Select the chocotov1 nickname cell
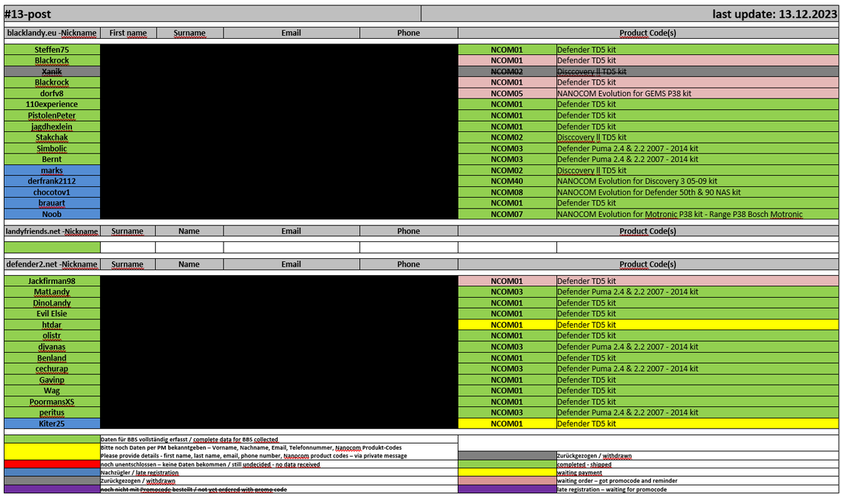Screen dimensions: 841x504 pyautogui.click(x=52, y=192)
